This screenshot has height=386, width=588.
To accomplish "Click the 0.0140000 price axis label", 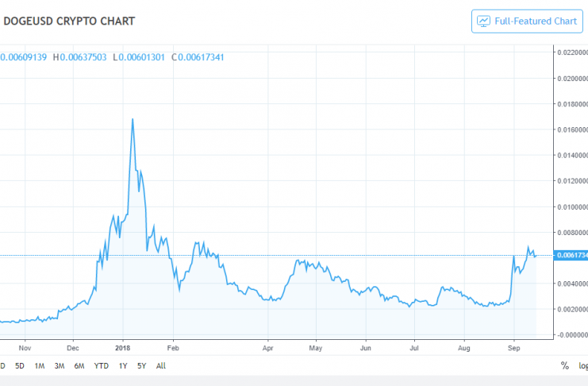I will 573,155.
